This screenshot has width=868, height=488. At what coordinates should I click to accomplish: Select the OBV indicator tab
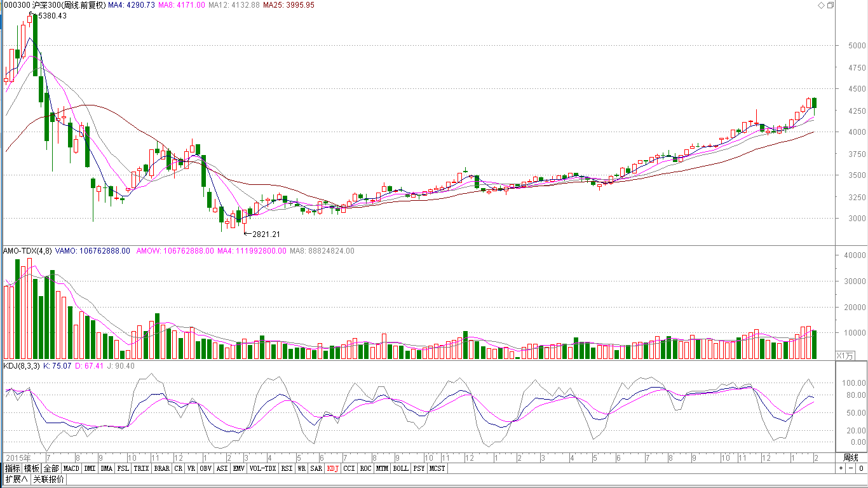click(x=205, y=468)
